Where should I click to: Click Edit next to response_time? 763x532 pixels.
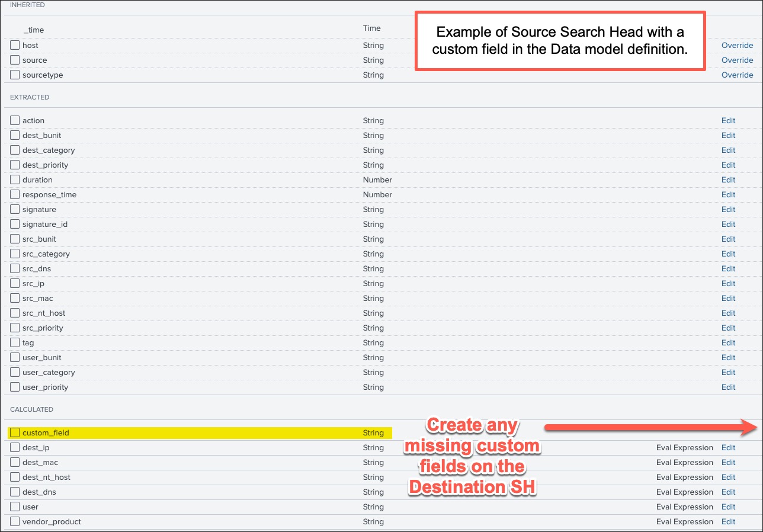coord(728,194)
